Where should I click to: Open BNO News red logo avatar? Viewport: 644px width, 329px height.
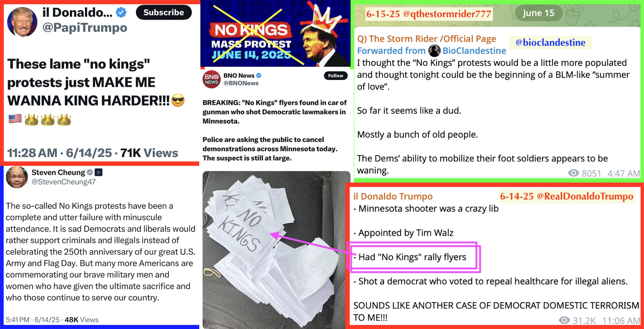[212, 79]
